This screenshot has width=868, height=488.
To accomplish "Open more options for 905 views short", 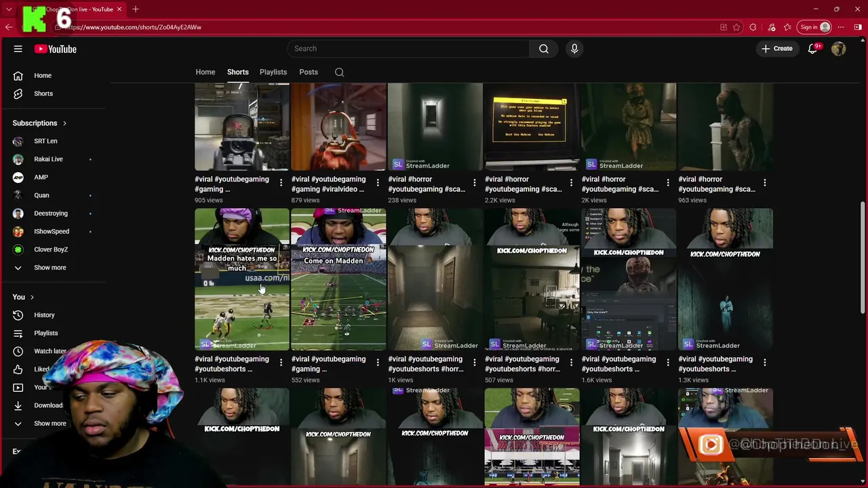I will 281,183.
